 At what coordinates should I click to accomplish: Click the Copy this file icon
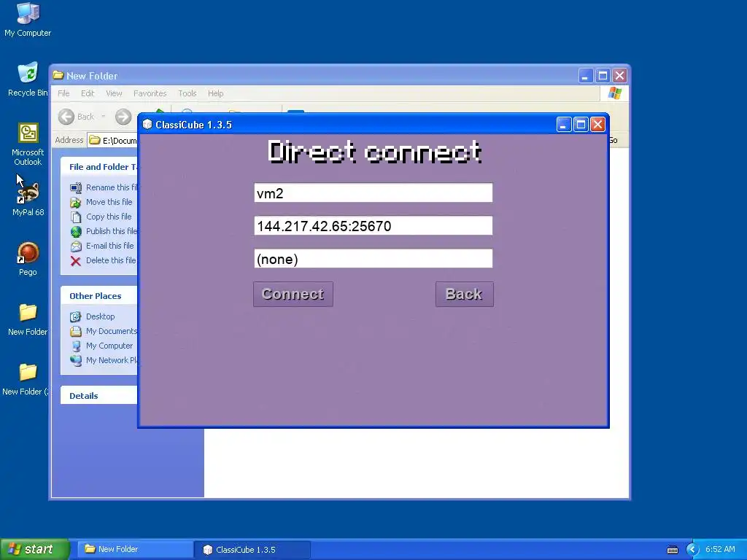click(x=76, y=217)
